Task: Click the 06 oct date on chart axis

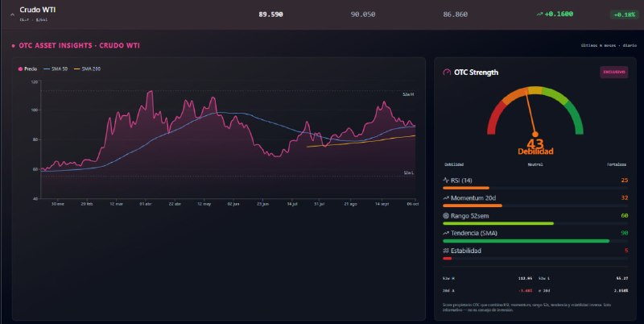Action: coord(412,204)
